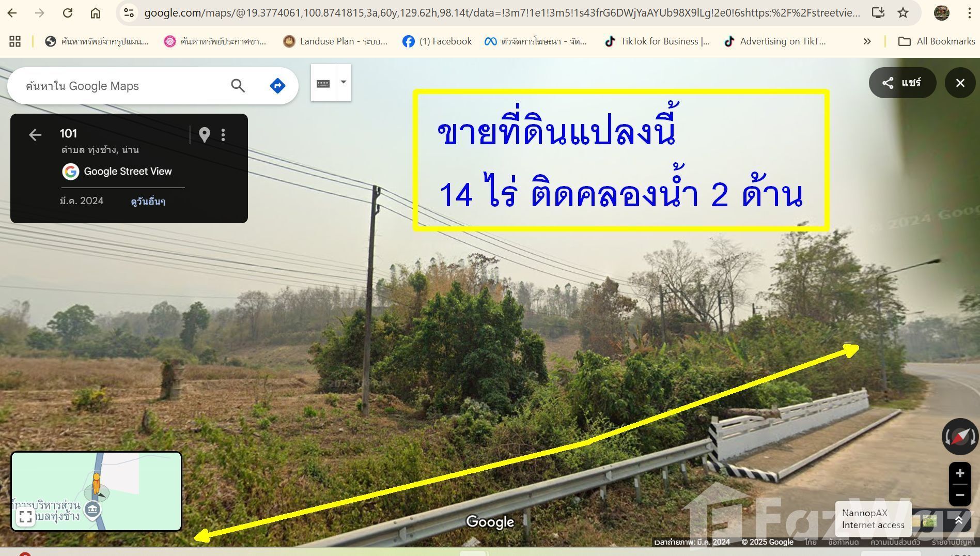Click in the Google Maps search field
The image size is (980, 556).
tap(124, 86)
